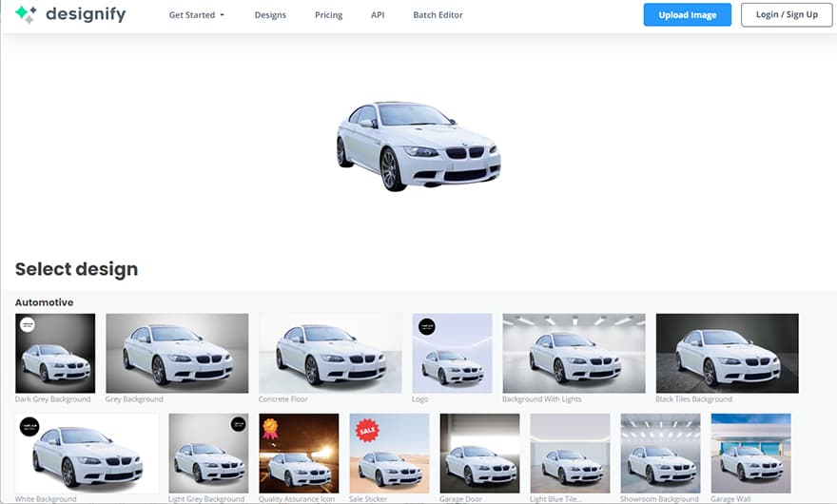The height and width of the screenshot is (504, 837).
Task: Open the Designs menu item
Action: pyautogui.click(x=270, y=15)
